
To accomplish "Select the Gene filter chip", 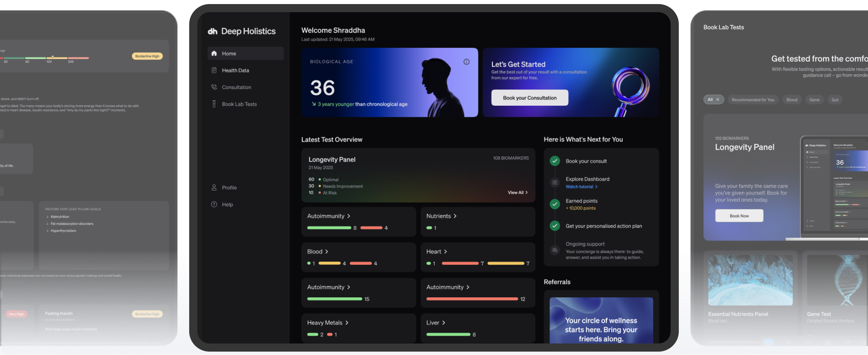I will pos(814,100).
